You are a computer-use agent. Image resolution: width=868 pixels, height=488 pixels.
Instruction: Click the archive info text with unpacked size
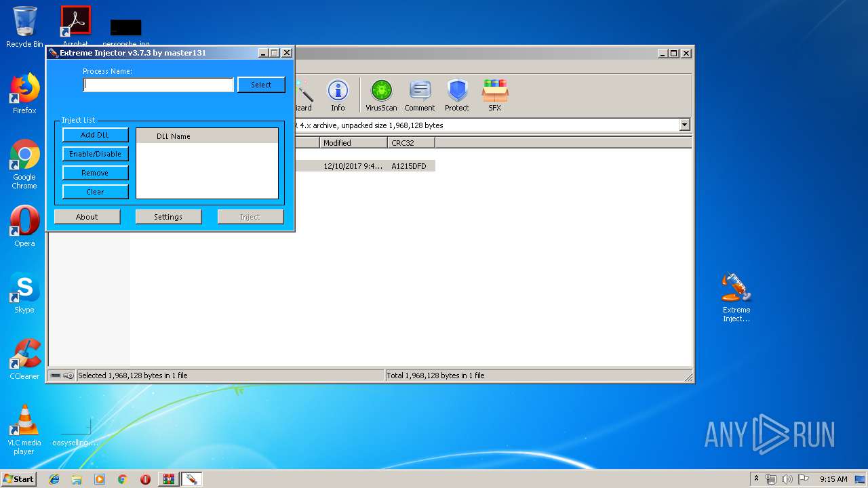370,125
